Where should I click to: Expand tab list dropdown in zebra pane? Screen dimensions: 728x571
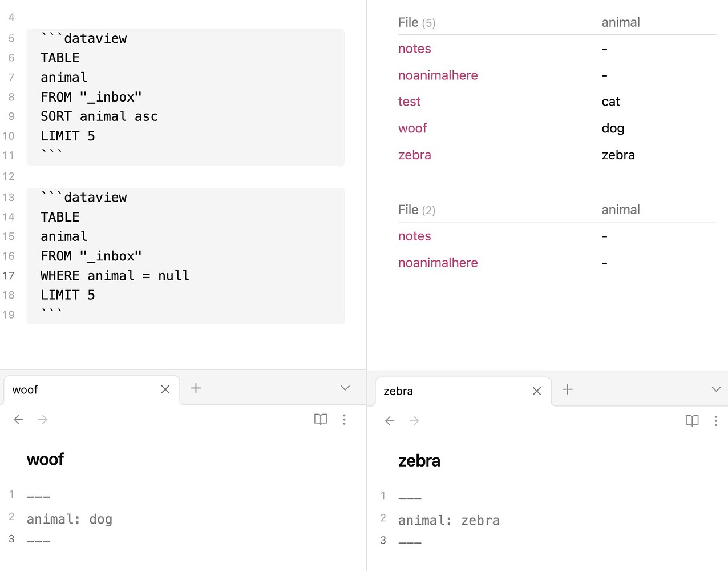tap(716, 389)
